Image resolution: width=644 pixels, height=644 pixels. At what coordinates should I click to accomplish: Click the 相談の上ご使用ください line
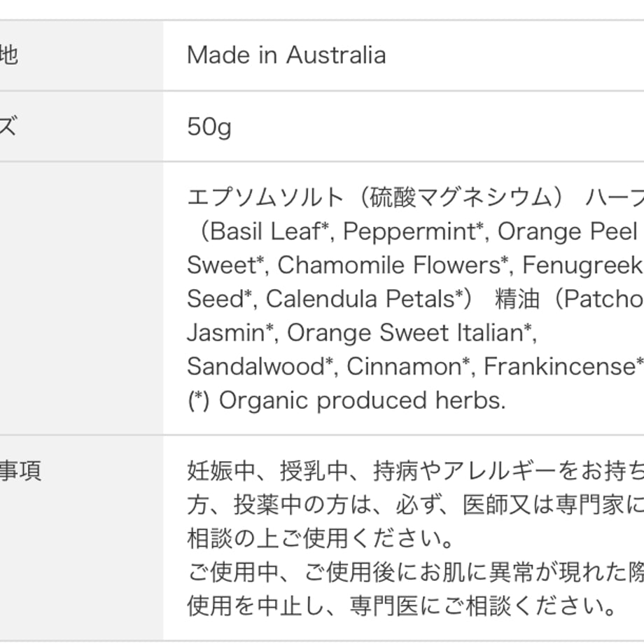tap(320, 538)
